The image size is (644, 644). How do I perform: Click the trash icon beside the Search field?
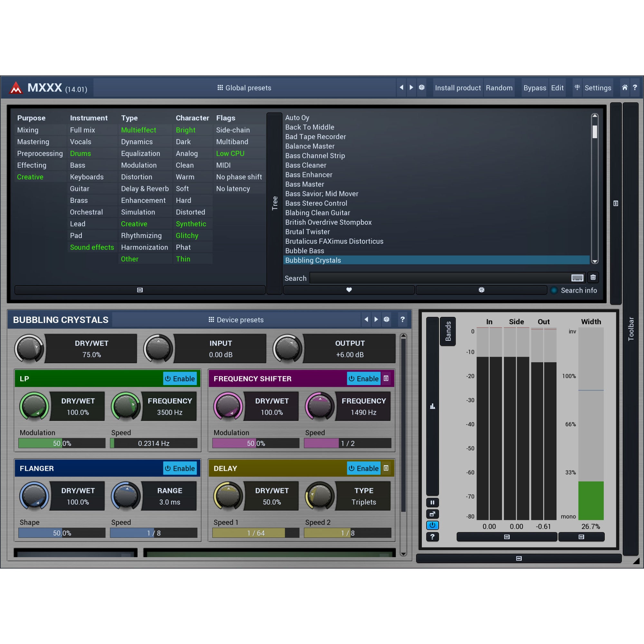click(593, 277)
